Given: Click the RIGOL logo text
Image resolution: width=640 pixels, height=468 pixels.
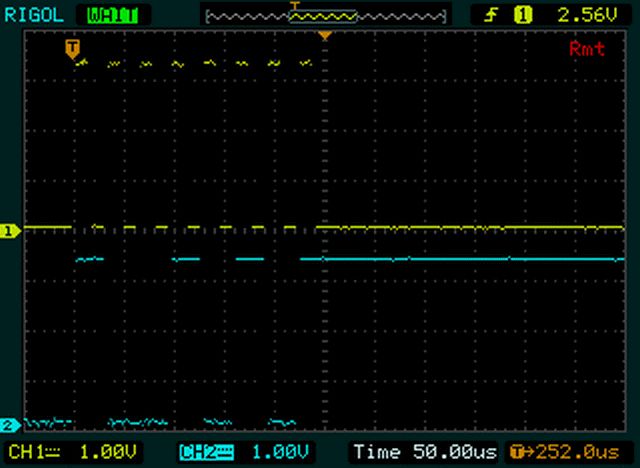Looking at the screenshot, I should click(34, 16).
